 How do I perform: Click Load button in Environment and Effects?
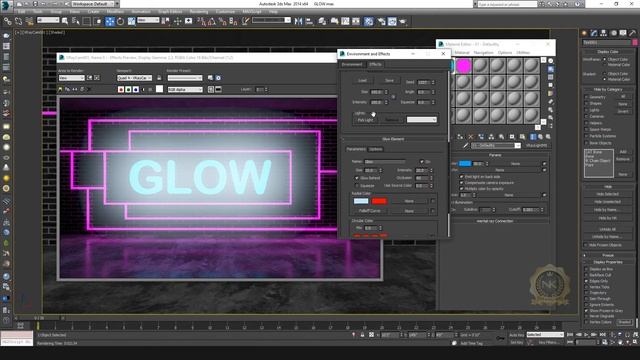tap(362, 81)
